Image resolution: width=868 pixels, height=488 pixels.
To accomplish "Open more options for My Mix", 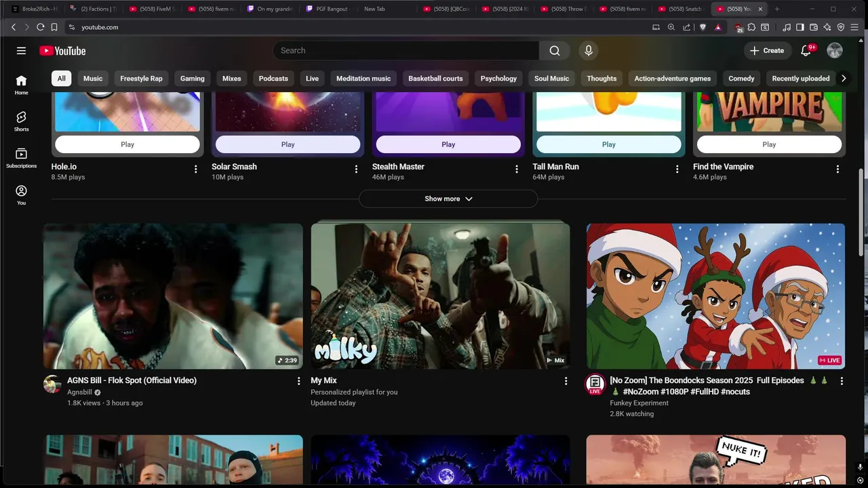I will 566,381.
